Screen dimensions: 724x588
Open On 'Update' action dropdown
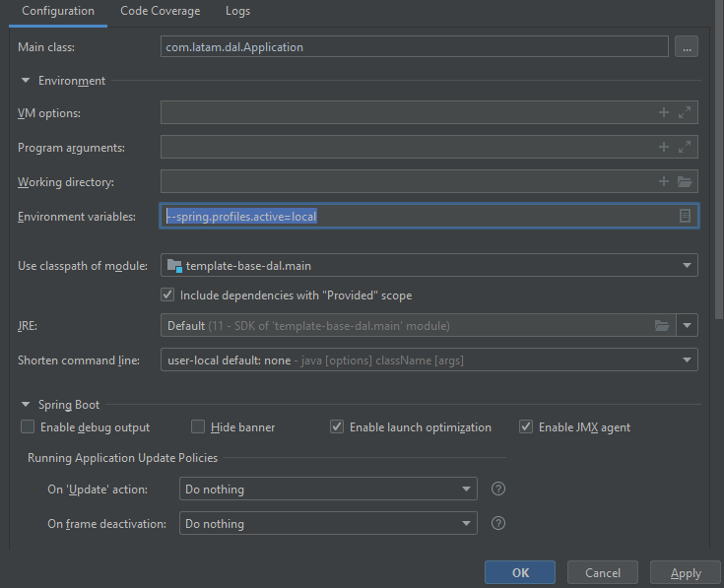[328, 489]
